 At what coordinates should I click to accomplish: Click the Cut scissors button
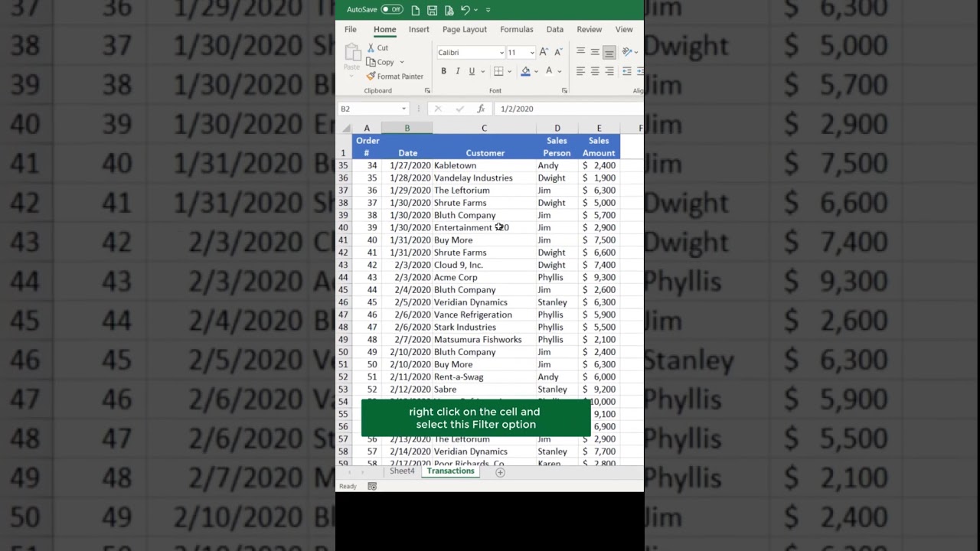coord(377,47)
